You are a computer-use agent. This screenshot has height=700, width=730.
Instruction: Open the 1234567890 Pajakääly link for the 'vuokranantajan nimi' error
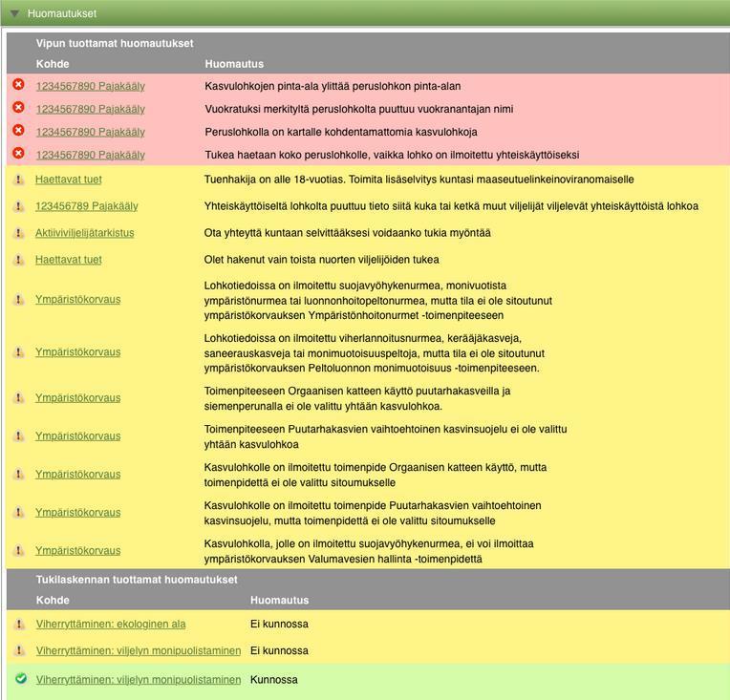(x=91, y=109)
